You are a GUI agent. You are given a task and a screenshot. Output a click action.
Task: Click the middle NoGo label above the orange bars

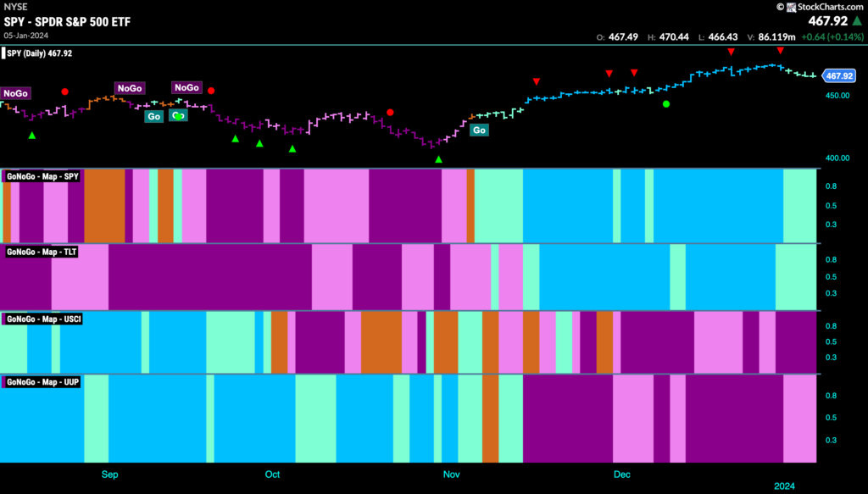[130, 88]
